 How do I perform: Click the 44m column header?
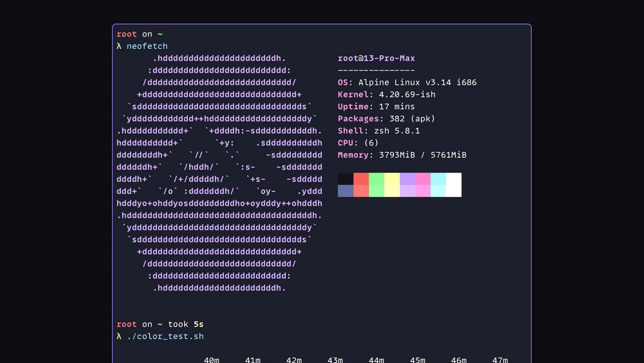[x=376, y=360]
